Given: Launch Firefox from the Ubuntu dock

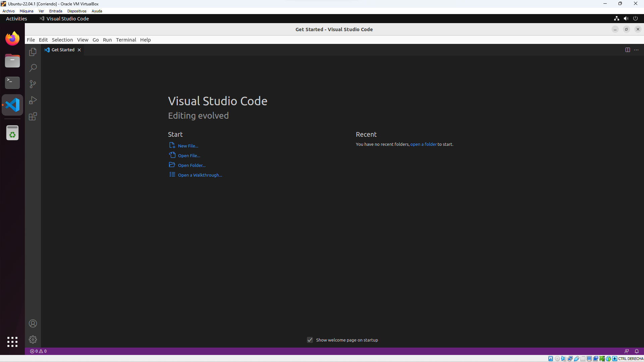Looking at the screenshot, I should (x=12, y=39).
